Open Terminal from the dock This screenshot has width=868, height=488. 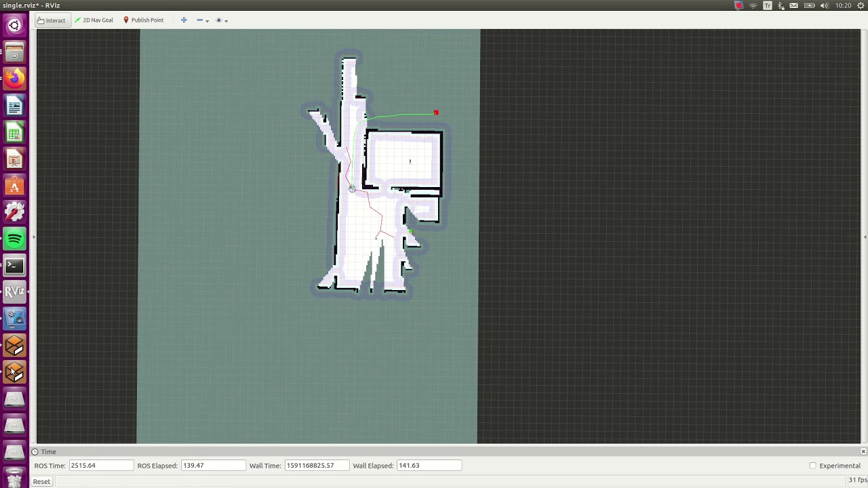pyautogui.click(x=14, y=266)
